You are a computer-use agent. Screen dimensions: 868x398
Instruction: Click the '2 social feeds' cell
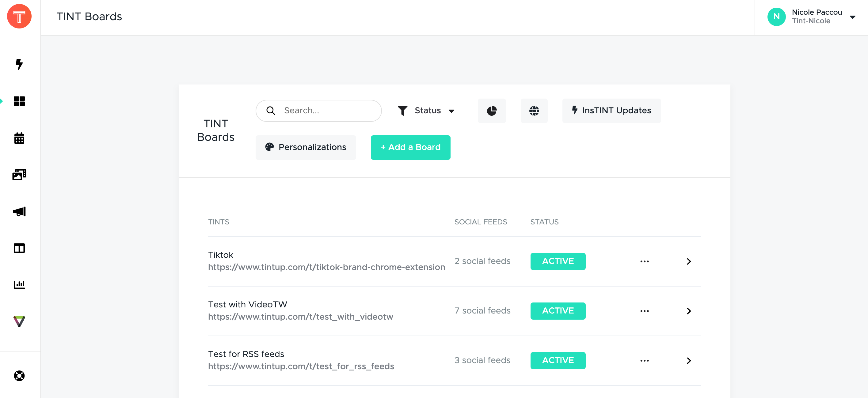[x=482, y=261]
